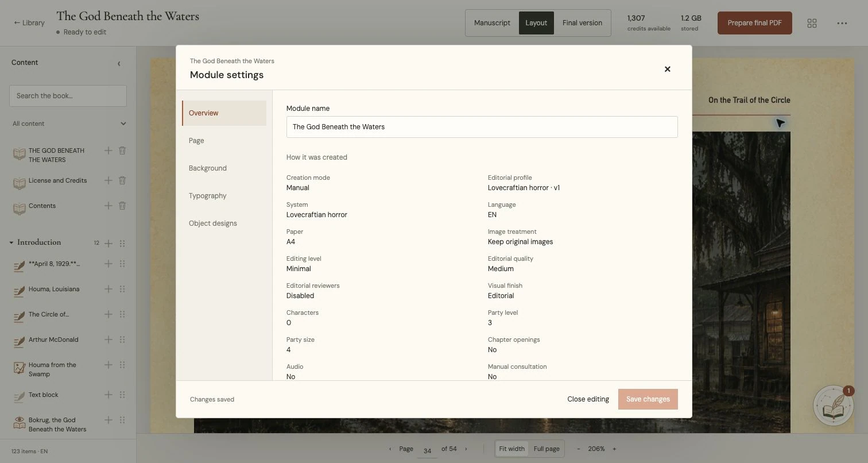The width and height of the screenshot is (868, 463).
Task: Zoom out with the minus icon
Action: [x=578, y=449]
